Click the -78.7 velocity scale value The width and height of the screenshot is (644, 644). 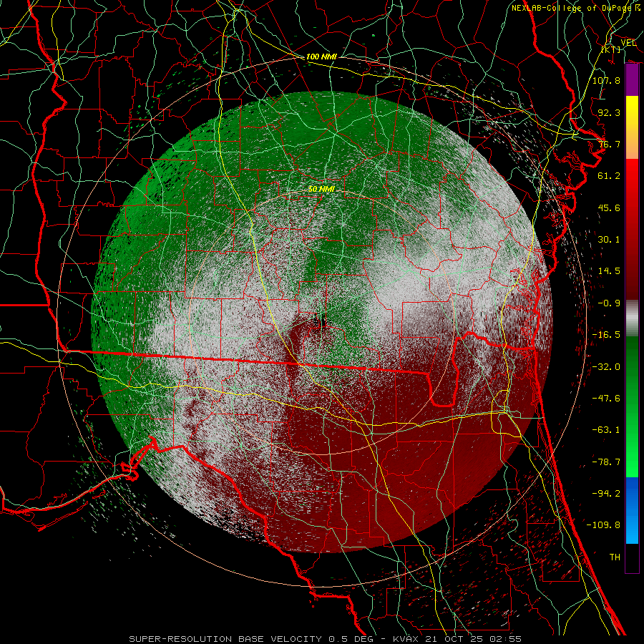click(606, 462)
